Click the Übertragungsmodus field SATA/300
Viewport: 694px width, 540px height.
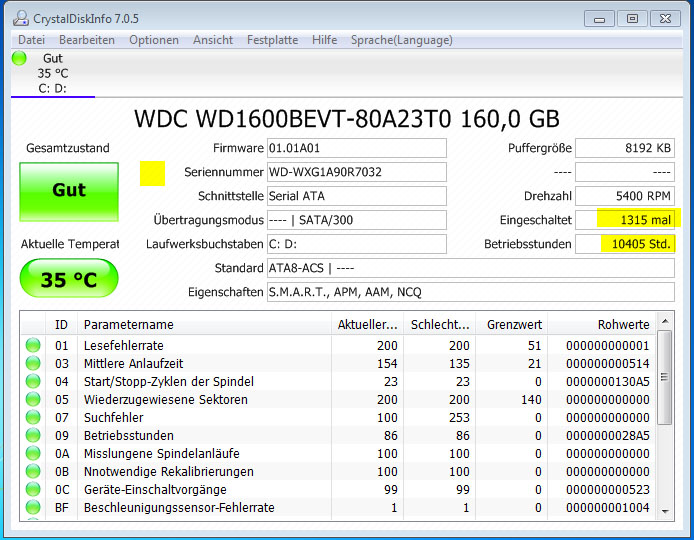[x=357, y=220]
